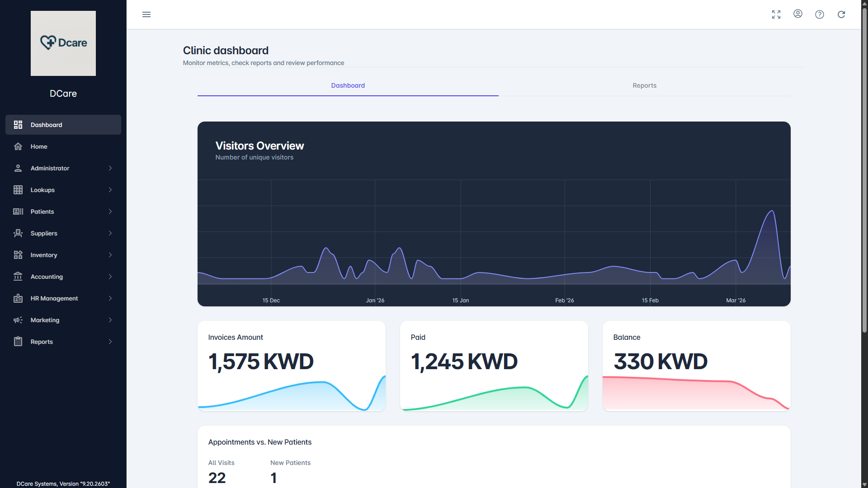The height and width of the screenshot is (488, 868).
Task: Expand the Administrator menu
Action: 110,168
